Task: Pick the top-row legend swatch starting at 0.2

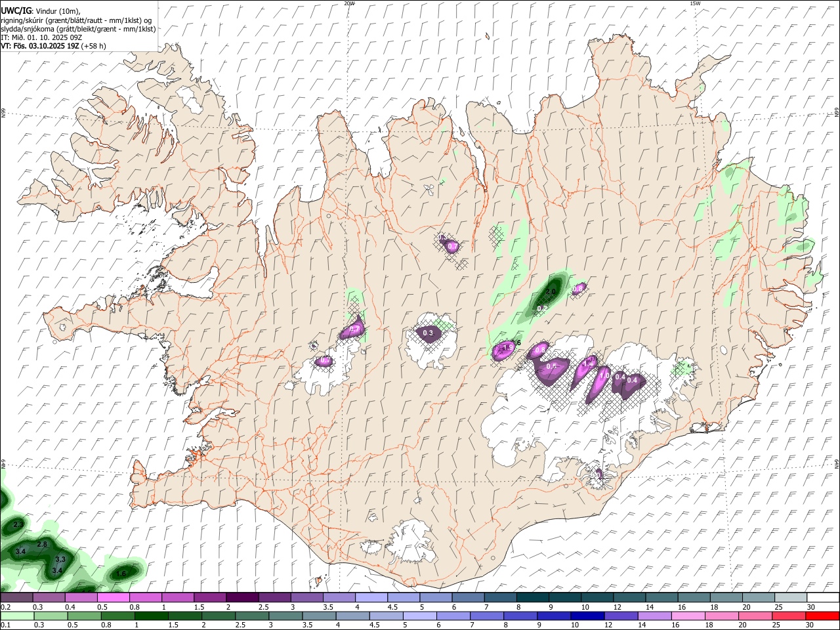Action: (16, 597)
